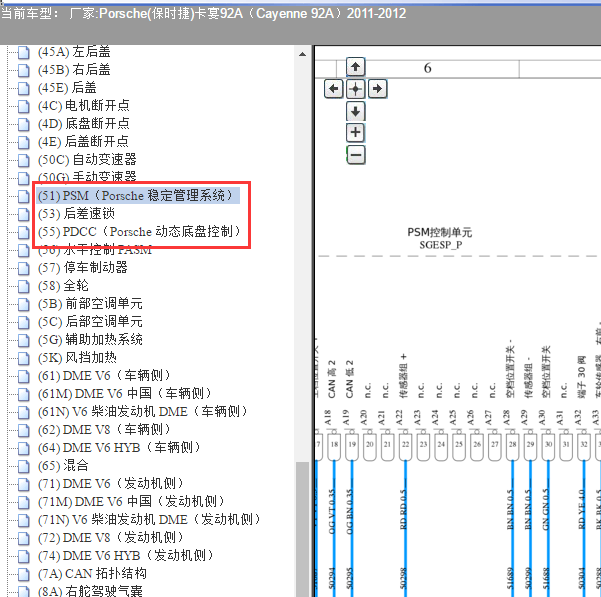
Task: Open (71M) DME V6 中国 发动机侧 diagram
Action: coord(131,502)
